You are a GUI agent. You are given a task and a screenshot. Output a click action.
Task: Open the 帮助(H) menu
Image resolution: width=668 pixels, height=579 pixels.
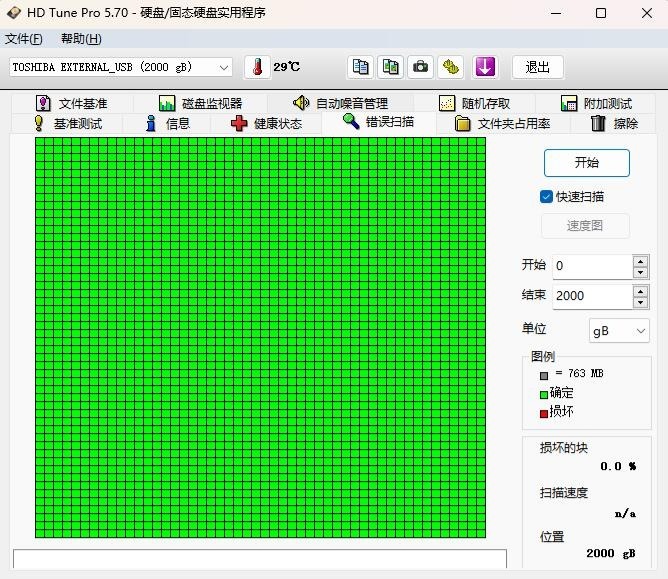point(81,39)
